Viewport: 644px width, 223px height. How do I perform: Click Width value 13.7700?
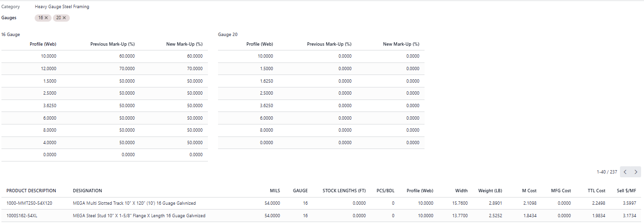coord(460,216)
